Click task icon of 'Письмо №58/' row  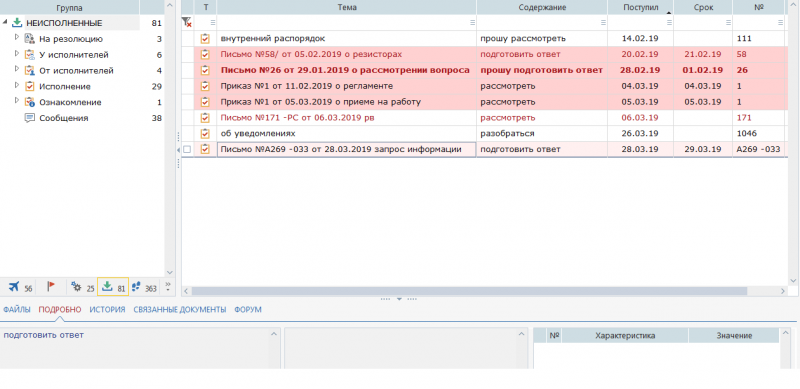205,54
